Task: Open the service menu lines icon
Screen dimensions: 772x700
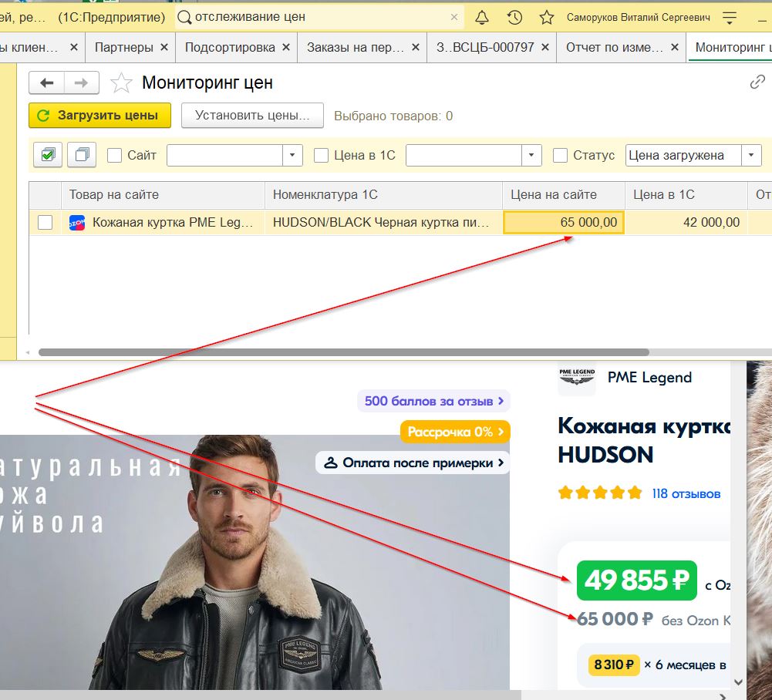Action: coord(730,18)
